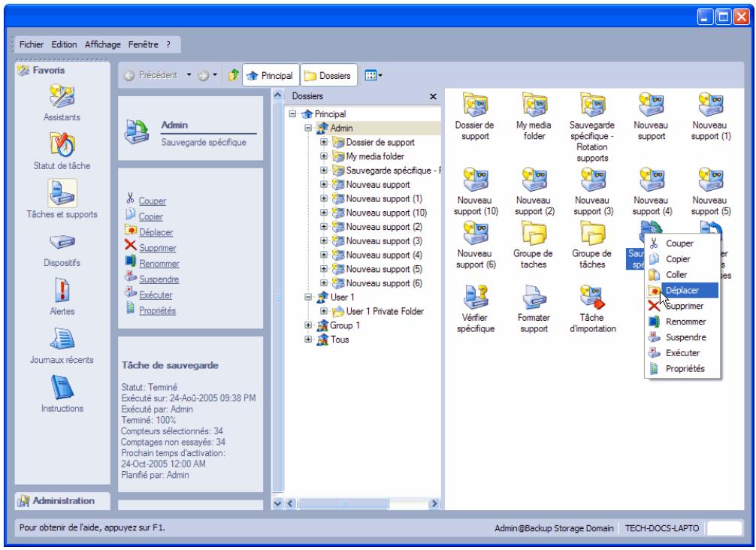Toggle the Principal toolbar button
Viewport: 756px width, 550px height.
pyautogui.click(x=271, y=75)
